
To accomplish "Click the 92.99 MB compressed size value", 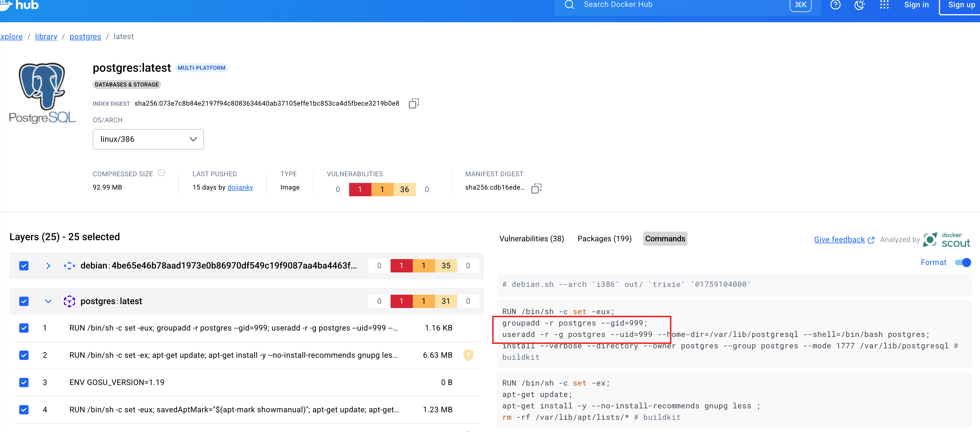I will point(107,187).
